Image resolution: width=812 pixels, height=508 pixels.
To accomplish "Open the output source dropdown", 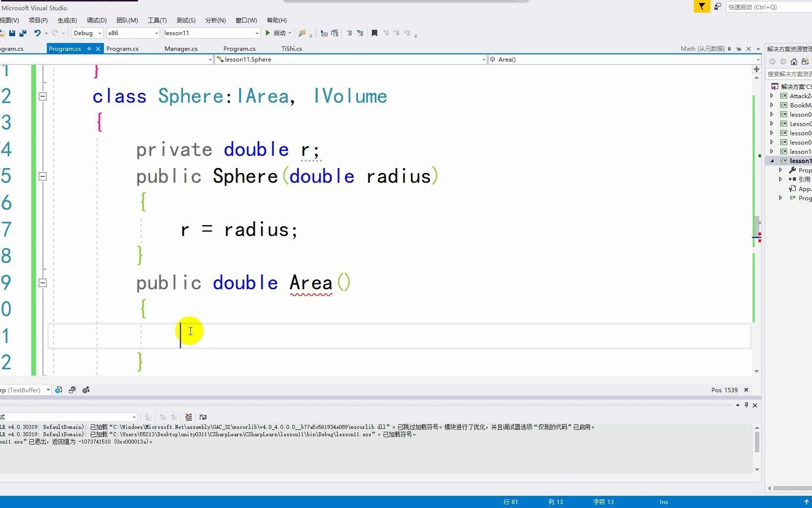I will [68, 417].
